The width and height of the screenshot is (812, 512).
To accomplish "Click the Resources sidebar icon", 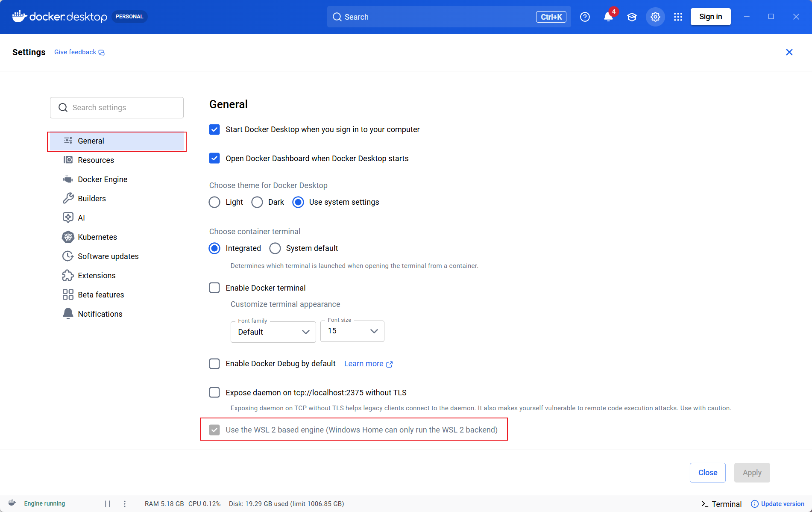I will coord(68,160).
